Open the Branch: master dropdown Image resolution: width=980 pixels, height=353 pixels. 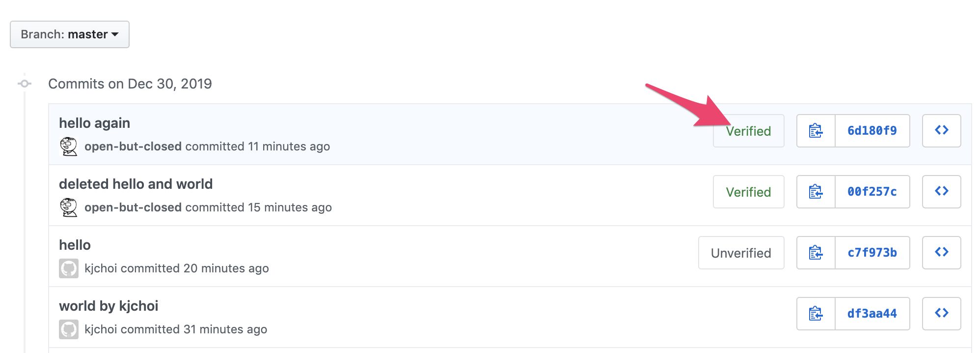[70, 34]
